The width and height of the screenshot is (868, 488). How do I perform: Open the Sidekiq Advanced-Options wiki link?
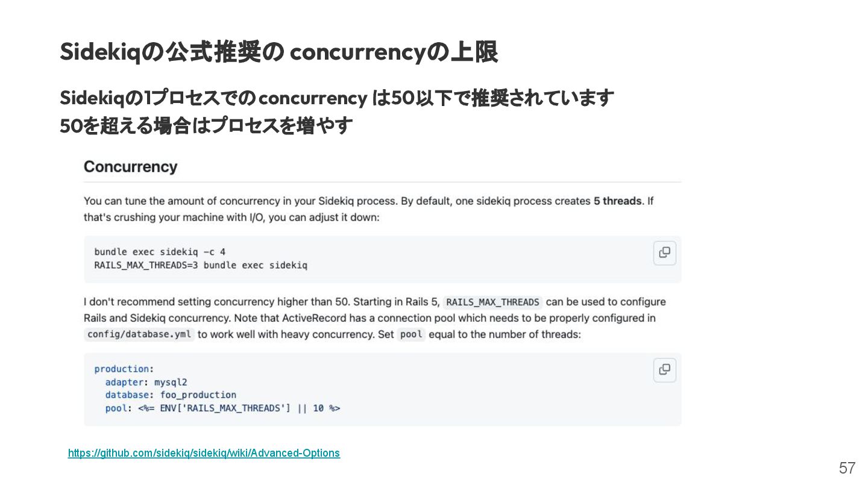(x=204, y=452)
